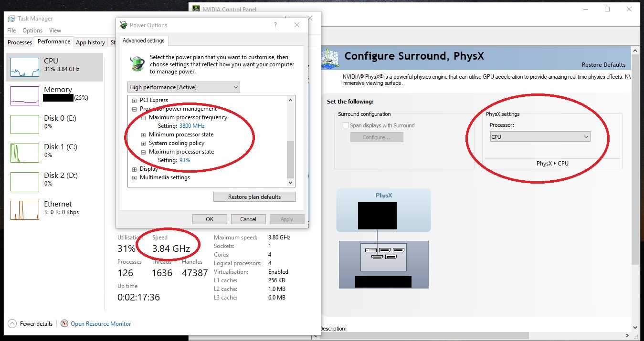Click the GPU display ports diagram

[x=384, y=257]
